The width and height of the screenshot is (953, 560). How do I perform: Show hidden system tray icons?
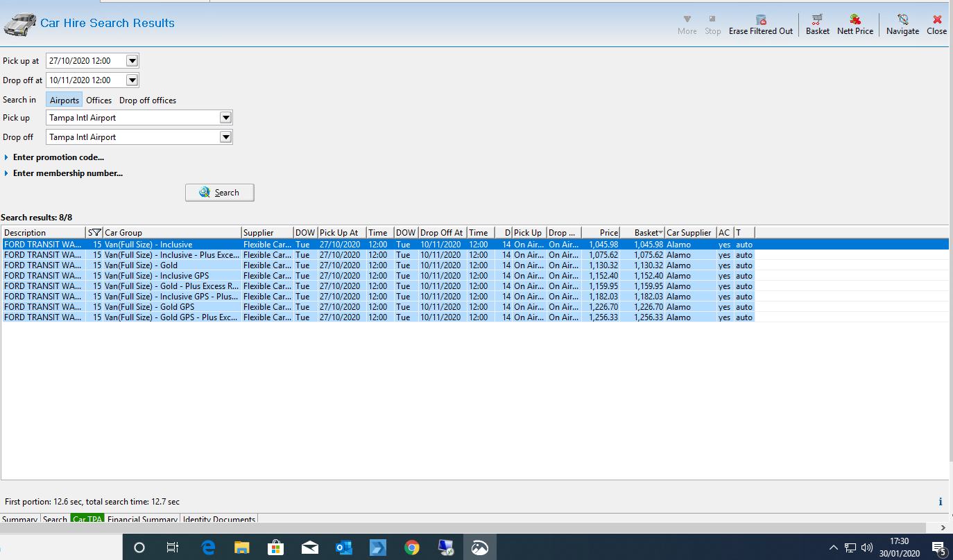click(x=834, y=548)
